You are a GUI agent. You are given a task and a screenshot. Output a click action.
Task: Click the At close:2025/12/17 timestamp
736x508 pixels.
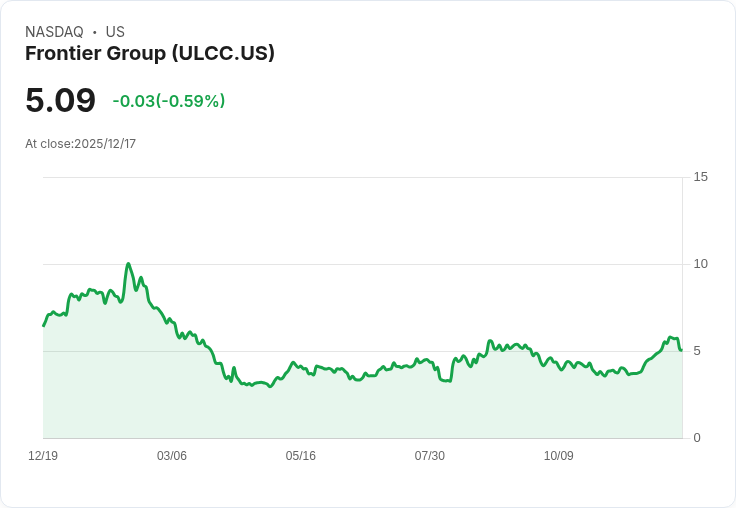click(x=80, y=144)
